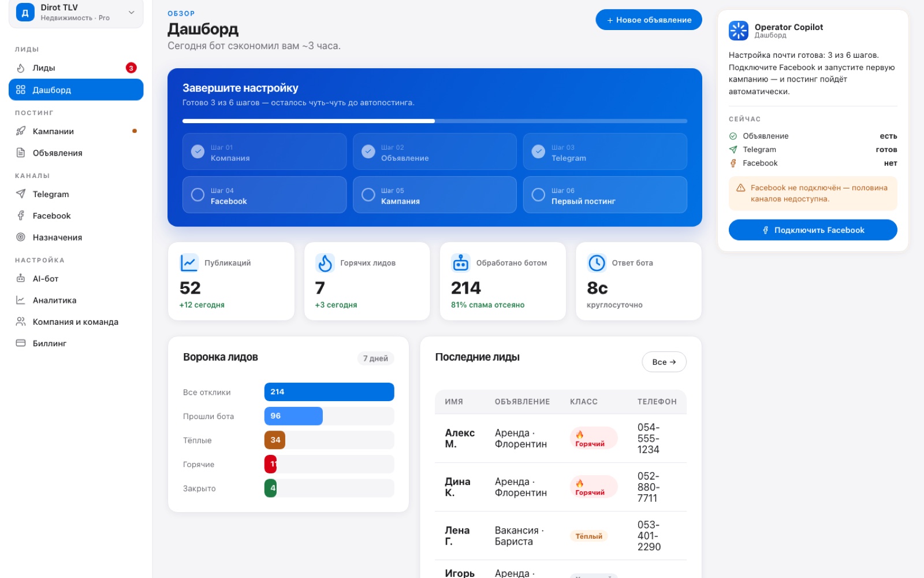Click the Тёплый badge in Лена Г. row

[x=588, y=536]
